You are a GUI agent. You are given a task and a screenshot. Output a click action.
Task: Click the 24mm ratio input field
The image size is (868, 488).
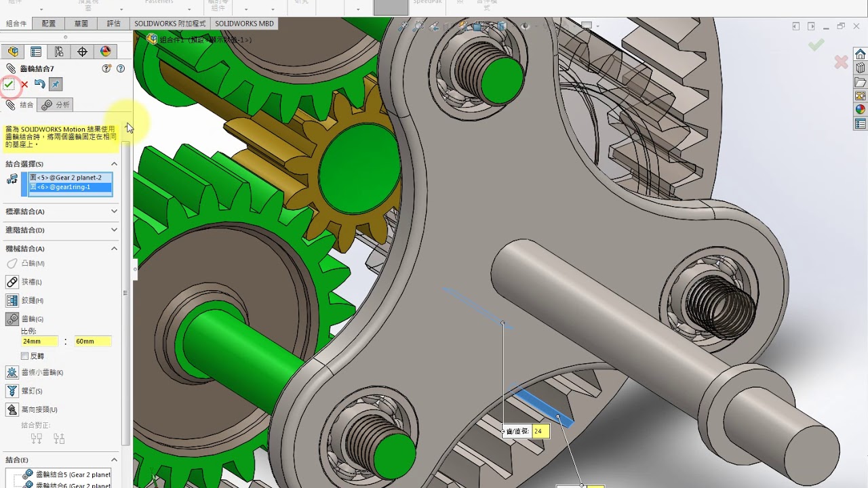click(x=39, y=342)
